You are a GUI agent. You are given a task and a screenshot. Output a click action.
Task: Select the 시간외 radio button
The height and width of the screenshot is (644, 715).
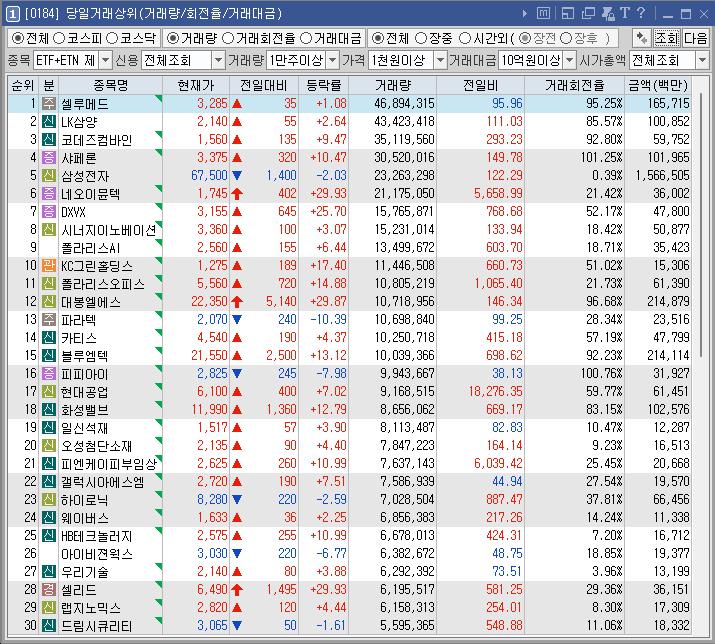(465, 38)
